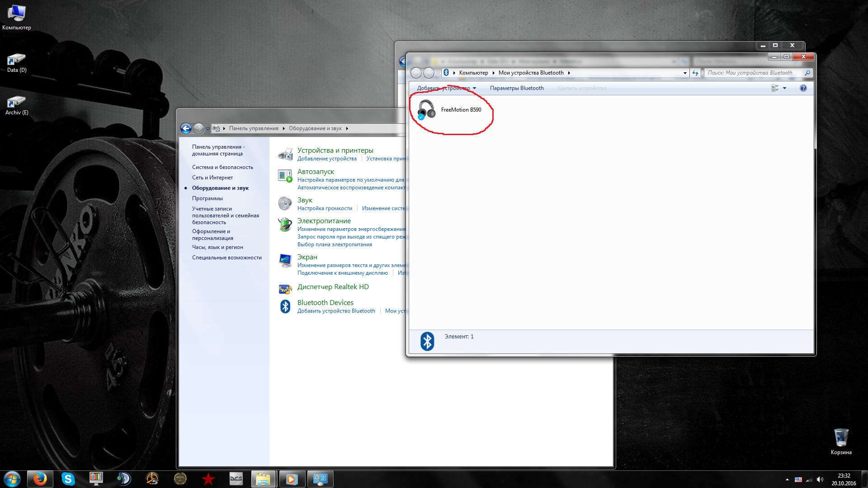
Task: Open the 'Компьютер' desktop icon
Action: coord(17,18)
